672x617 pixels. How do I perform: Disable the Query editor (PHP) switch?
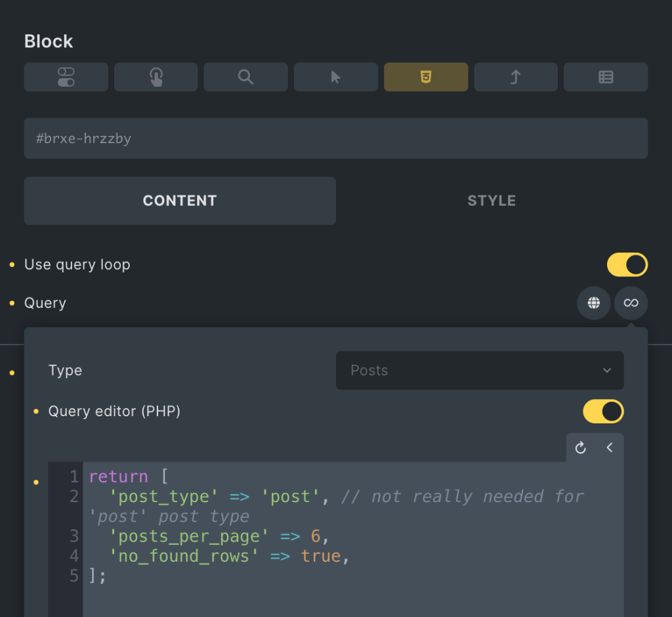click(603, 412)
